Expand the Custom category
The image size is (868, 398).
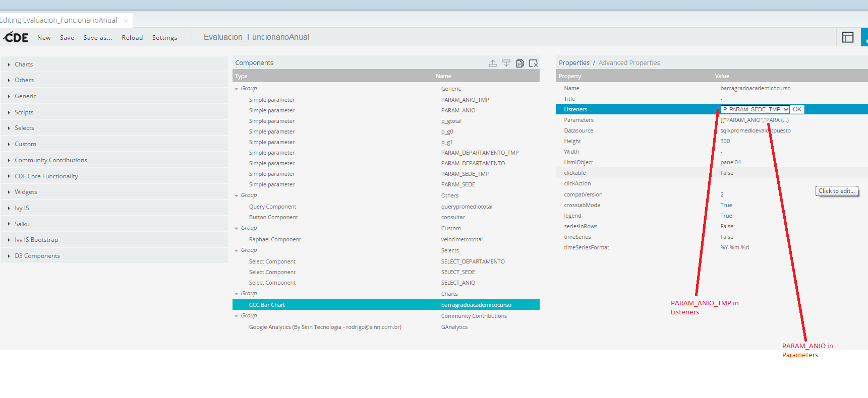coord(114,144)
